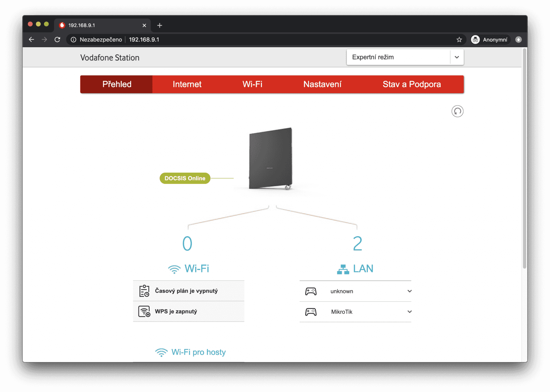Go to Stav a Podpora tab
The image size is (550, 392).
[411, 84]
